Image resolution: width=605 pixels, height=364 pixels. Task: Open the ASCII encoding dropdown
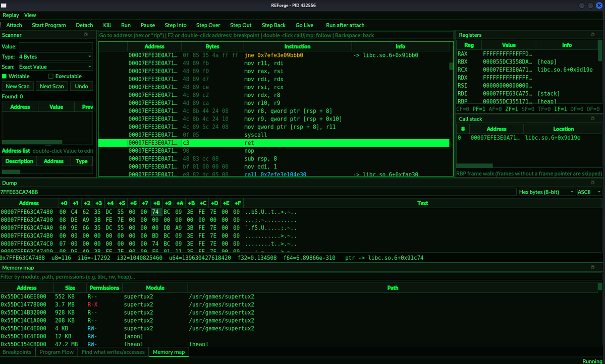[x=589, y=192]
